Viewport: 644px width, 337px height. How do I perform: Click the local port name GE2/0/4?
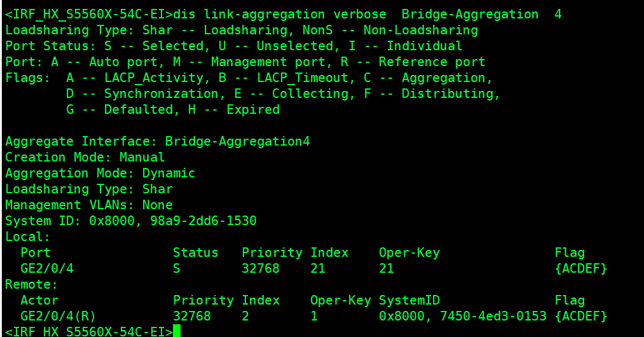47,268
